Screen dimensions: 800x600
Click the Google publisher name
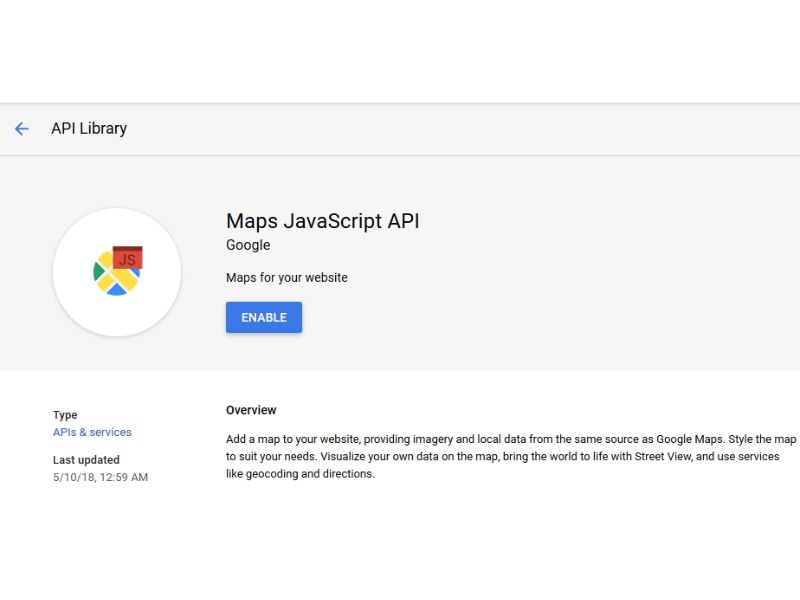(247, 245)
